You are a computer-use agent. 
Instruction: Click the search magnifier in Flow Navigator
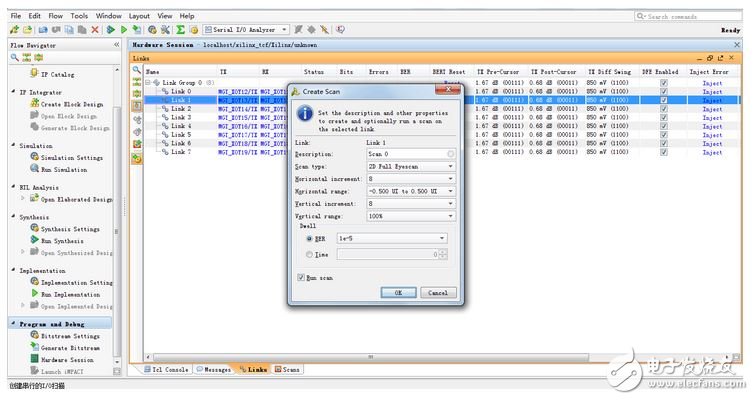click(14, 58)
